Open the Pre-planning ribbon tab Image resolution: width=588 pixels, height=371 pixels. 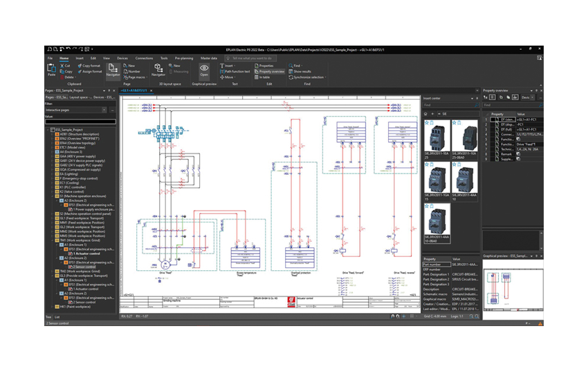[x=184, y=58]
